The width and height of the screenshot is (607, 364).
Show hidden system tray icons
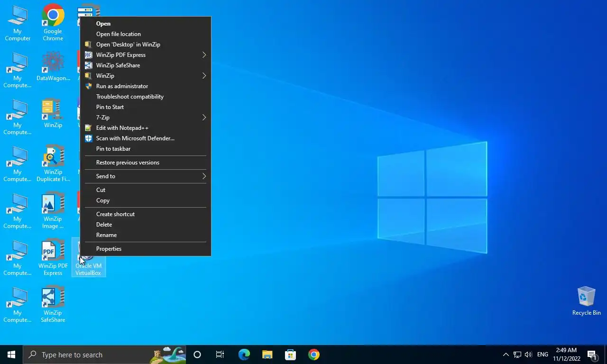(x=506, y=355)
